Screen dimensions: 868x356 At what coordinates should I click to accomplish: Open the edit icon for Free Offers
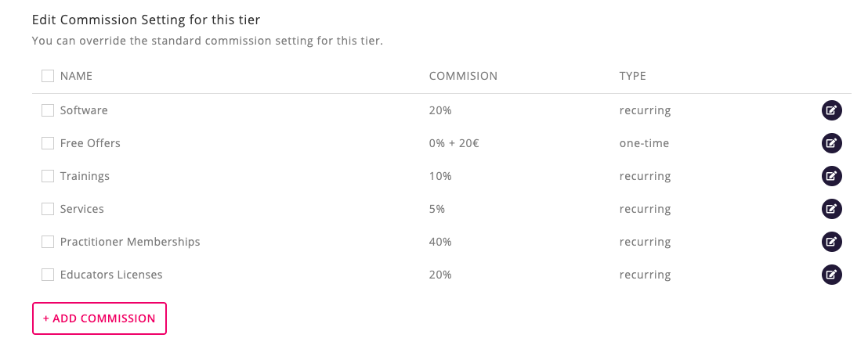click(831, 143)
